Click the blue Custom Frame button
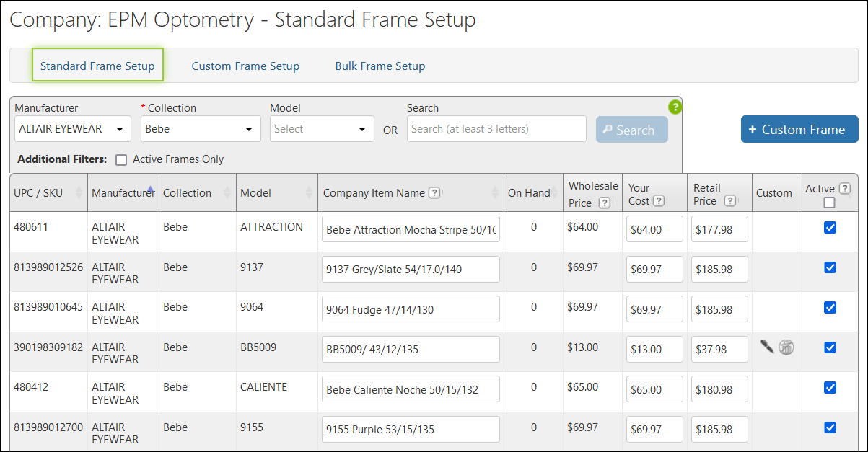 tap(799, 129)
